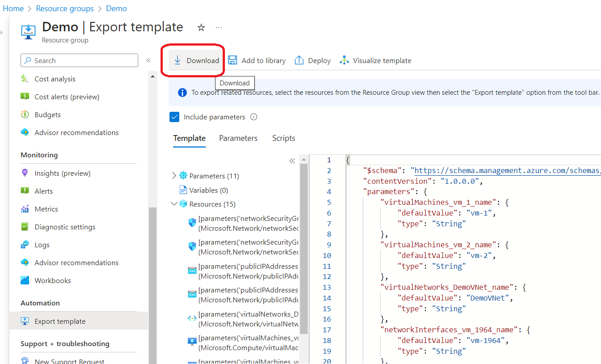Open Visualize template via its icon

[343, 60]
